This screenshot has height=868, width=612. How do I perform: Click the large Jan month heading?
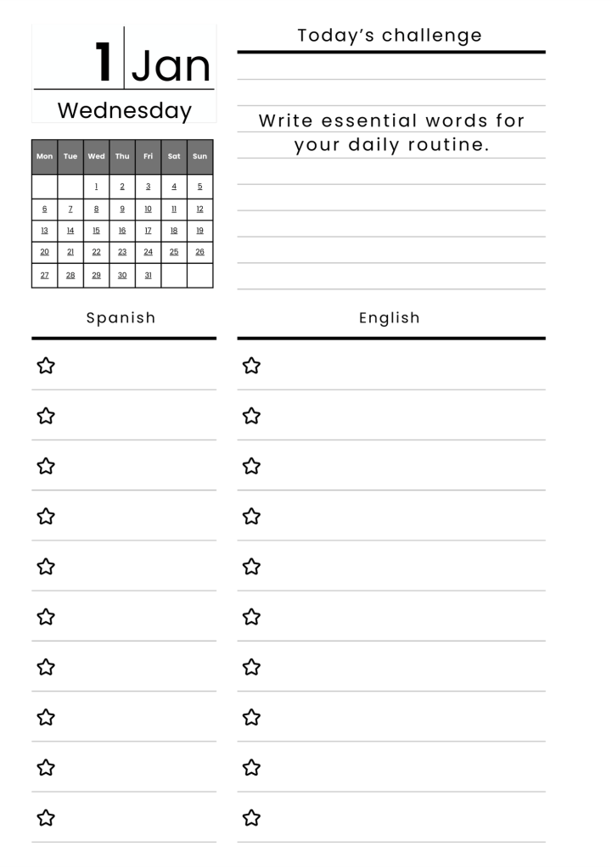click(171, 66)
